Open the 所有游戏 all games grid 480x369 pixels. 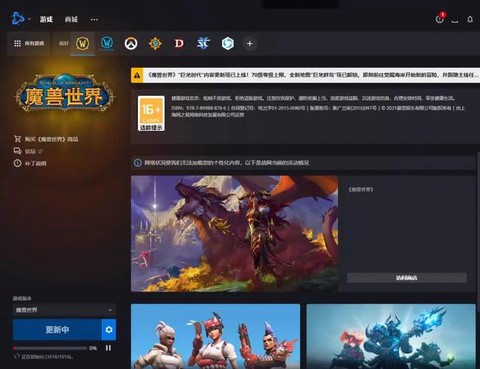coord(29,43)
